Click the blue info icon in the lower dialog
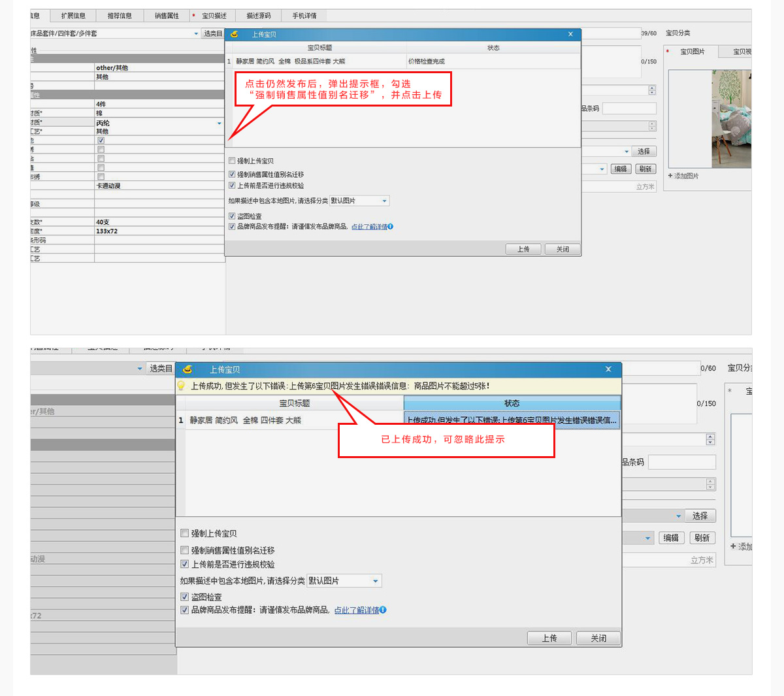 [383, 610]
